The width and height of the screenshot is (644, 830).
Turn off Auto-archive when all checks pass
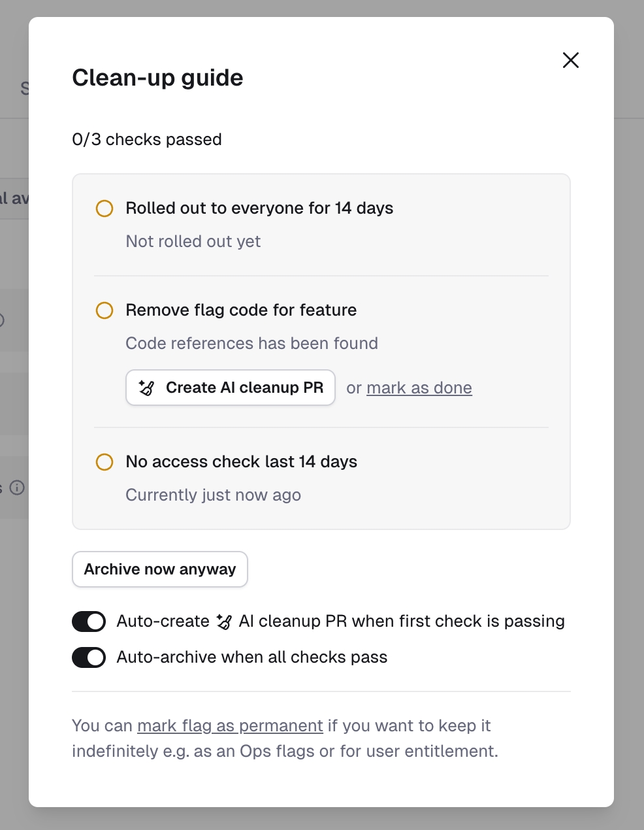(x=89, y=657)
